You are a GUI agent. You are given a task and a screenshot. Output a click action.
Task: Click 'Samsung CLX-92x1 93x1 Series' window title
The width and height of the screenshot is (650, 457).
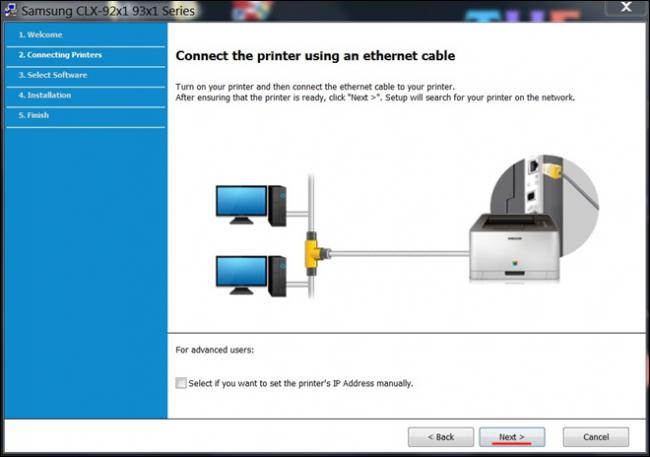(x=108, y=11)
